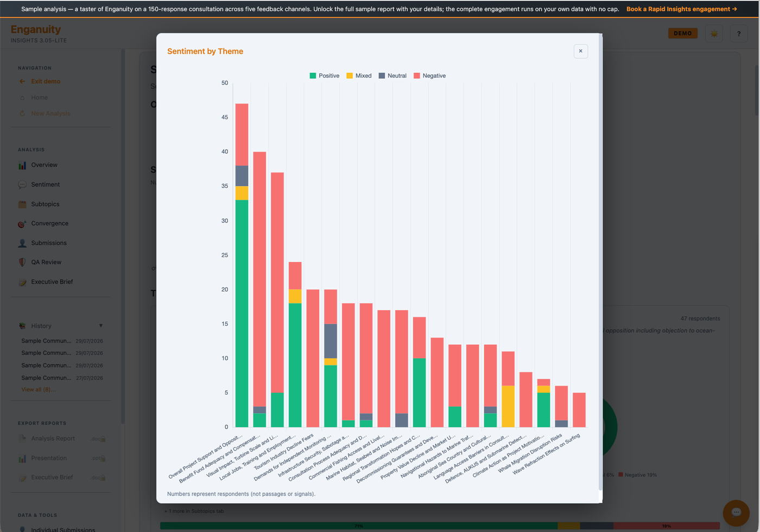Viewport: 760px width, 532px height.
Task: Select the Exit demo link
Action: 46,81
